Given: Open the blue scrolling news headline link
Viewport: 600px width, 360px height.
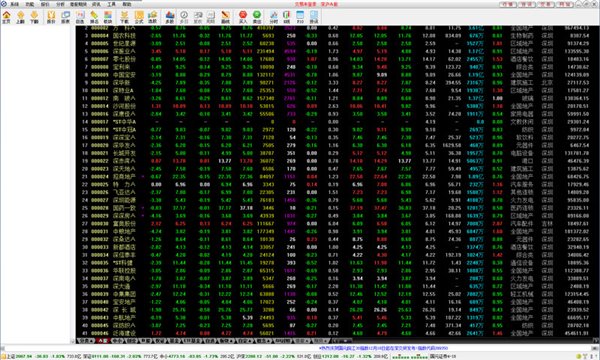Looking at the screenshot, I should (x=383, y=348).
